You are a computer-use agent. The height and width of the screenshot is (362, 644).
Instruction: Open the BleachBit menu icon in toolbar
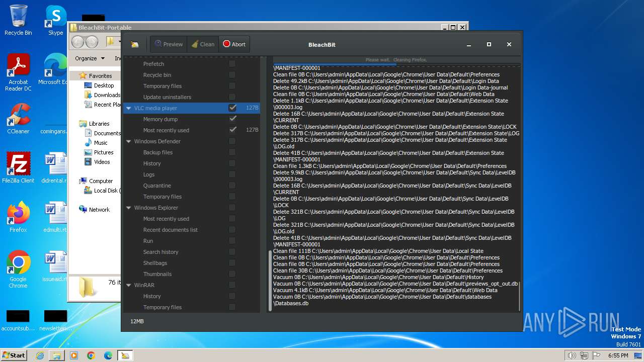[134, 44]
